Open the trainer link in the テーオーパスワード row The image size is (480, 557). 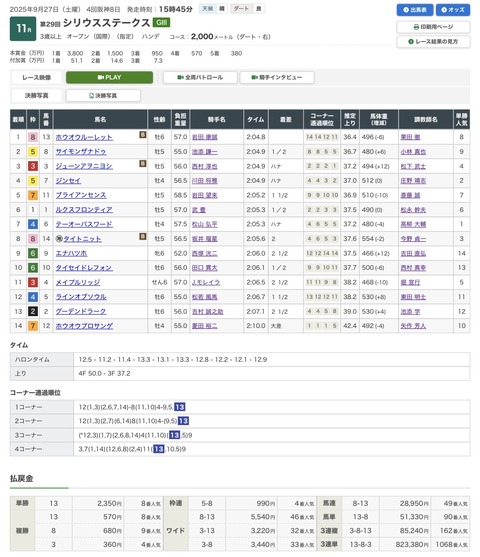pyautogui.click(x=413, y=225)
